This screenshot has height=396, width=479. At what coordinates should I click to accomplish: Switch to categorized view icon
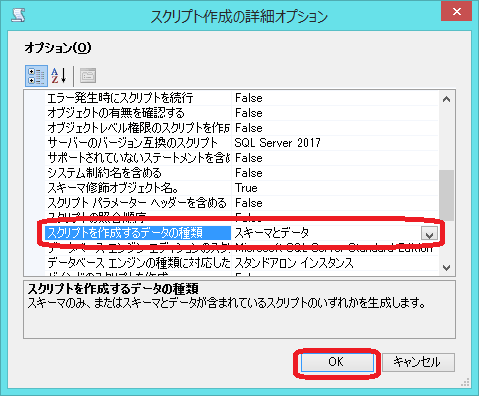[x=36, y=76]
